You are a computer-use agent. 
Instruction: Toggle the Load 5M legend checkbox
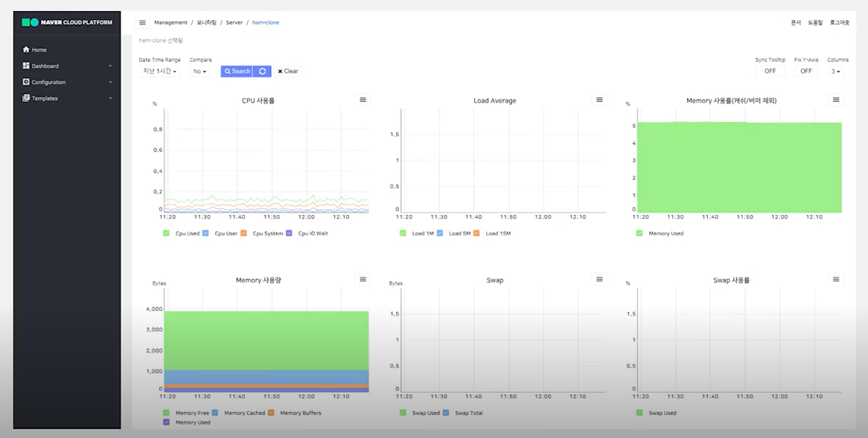pyautogui.click(x=440, y=234)
